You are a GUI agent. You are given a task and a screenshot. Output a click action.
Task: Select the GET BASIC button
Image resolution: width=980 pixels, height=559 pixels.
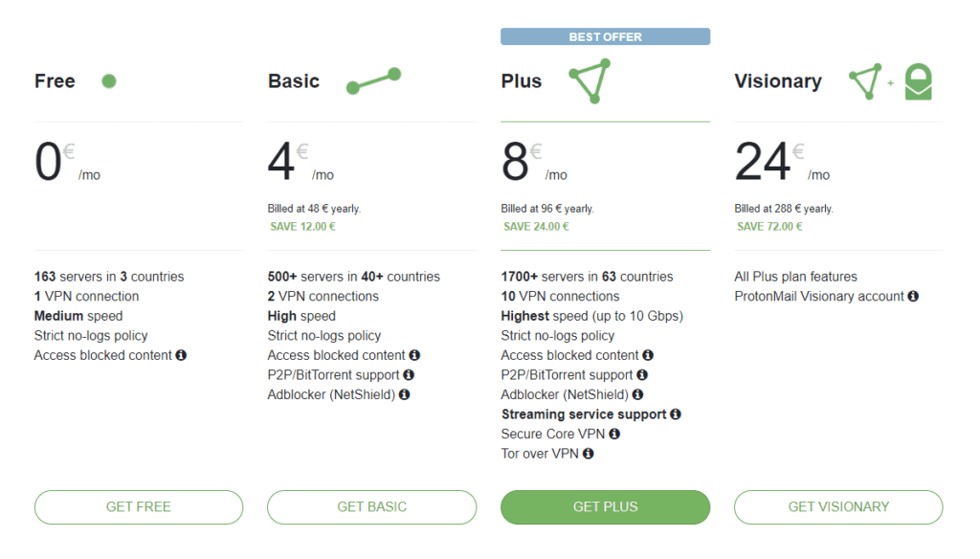(x=371, y=507)
